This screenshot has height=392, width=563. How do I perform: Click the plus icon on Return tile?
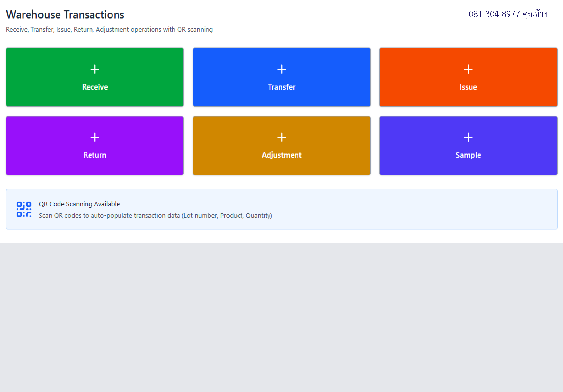click(x=95, y=137)
